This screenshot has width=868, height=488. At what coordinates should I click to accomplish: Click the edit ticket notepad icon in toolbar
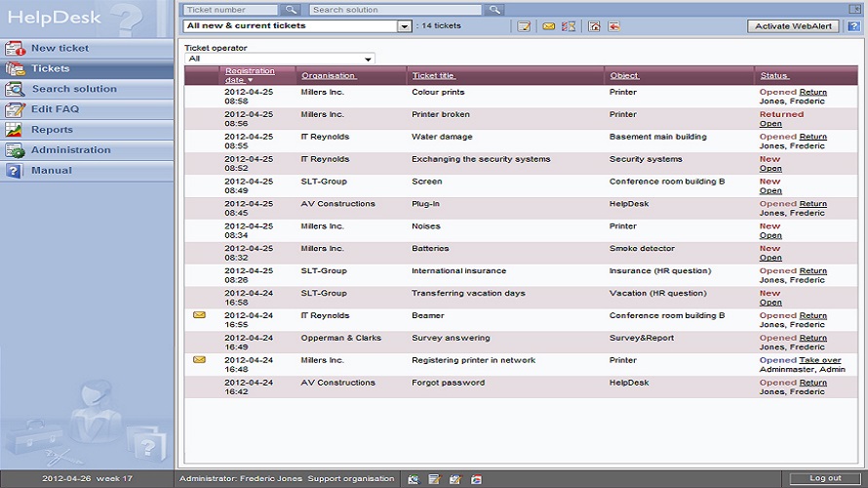click(524, 26)
